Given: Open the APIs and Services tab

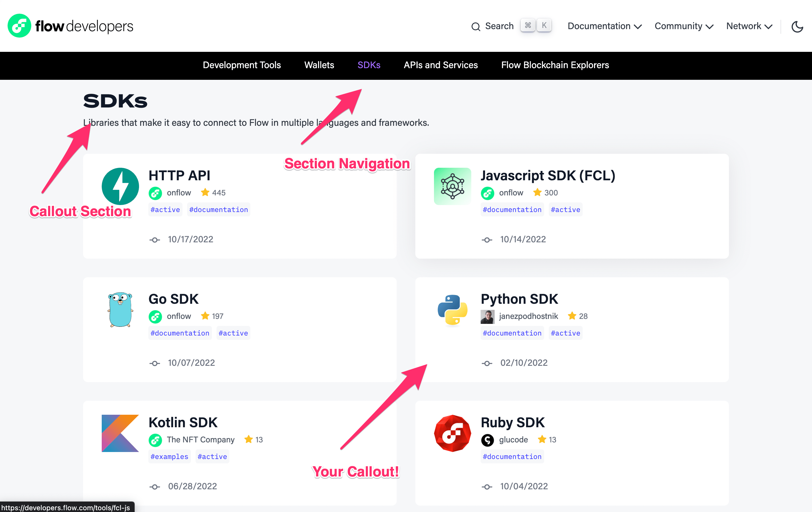Looking at the screenshot, I should click(440, 65).
